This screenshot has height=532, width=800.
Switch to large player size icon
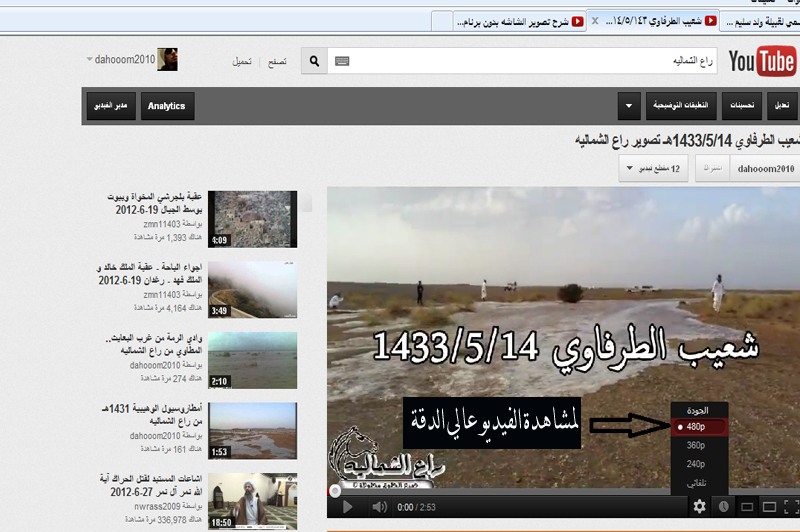coord(769,507)
